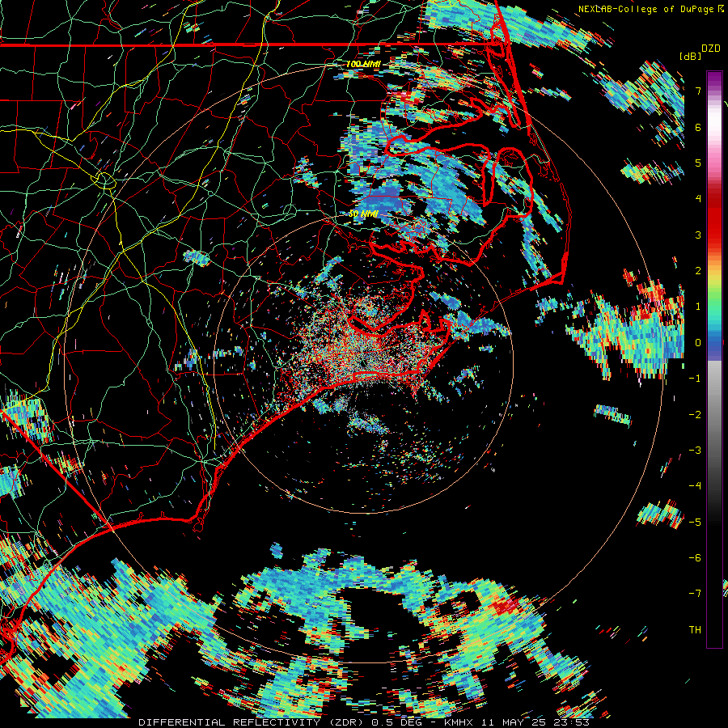The width and height of the screenshot is (728, 728).
Task: Click the 3 value on the dB scale
Action: click(x=698, y=235)
